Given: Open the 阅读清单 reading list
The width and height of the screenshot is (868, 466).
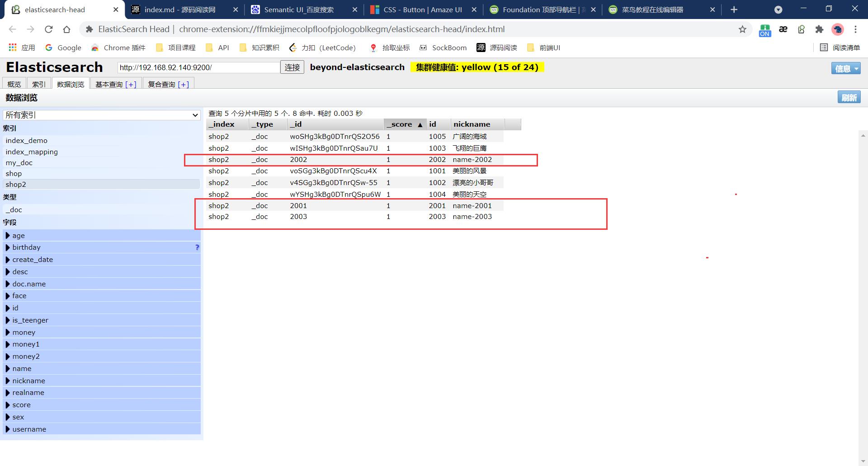Looking at the screenshot, I should [840, 48].
